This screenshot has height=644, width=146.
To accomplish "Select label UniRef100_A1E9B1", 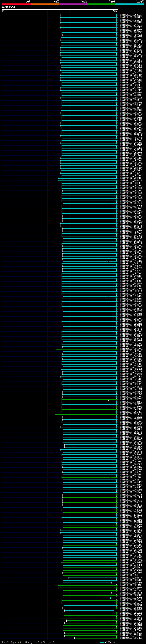I will 131,88.
